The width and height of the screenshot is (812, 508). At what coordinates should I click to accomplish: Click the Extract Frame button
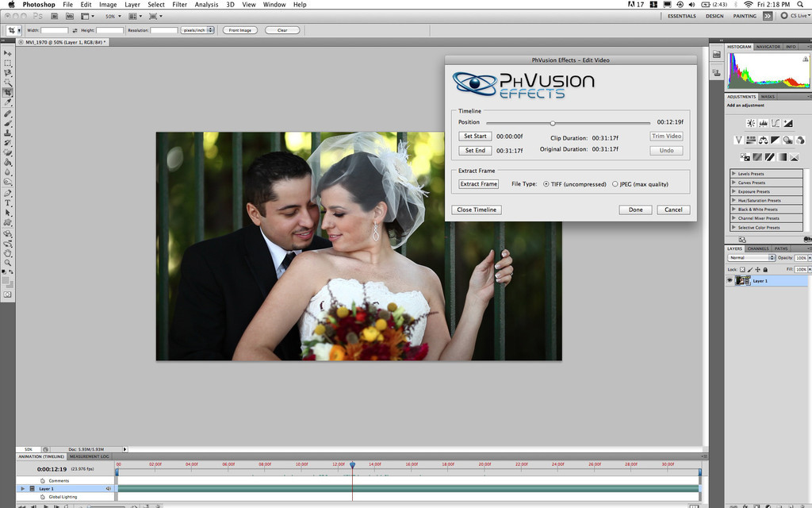pyautogui.click(x=478, y=183)
